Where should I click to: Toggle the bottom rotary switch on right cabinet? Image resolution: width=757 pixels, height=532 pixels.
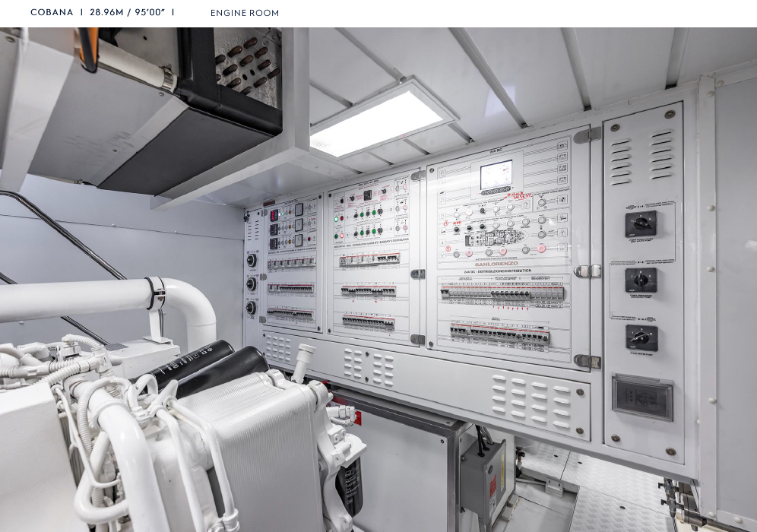[641, 337]
